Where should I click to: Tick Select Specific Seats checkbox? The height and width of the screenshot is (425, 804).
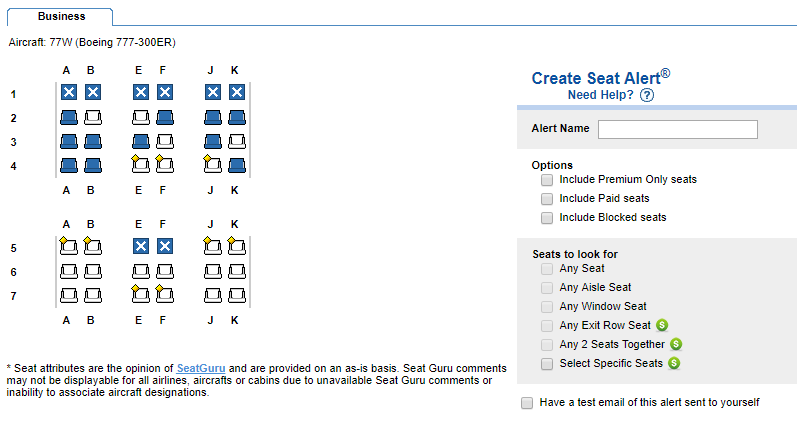click(x=547, y=364)
